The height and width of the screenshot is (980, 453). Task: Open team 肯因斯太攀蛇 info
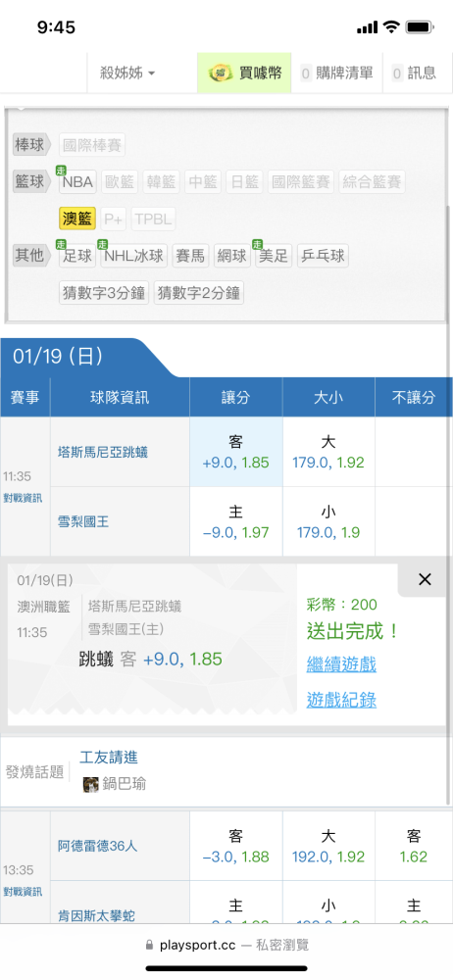(96, 915)
